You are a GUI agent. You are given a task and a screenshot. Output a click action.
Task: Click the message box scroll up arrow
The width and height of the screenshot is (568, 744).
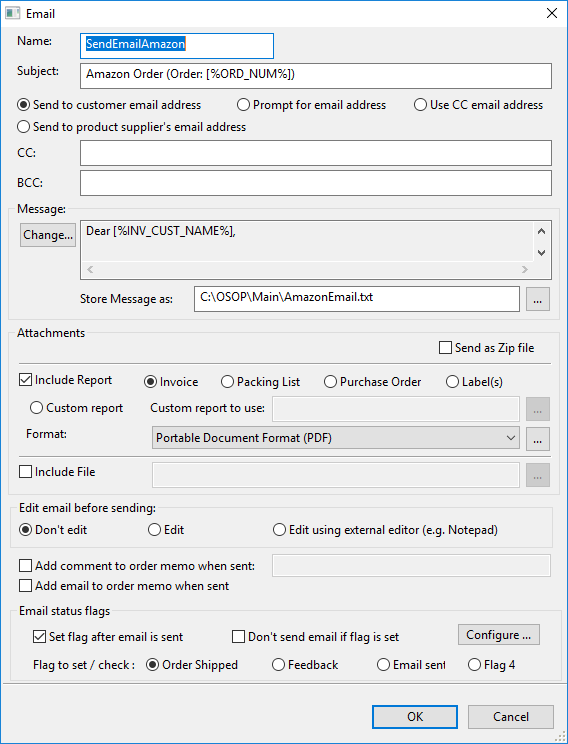pyautogui.click(x=541, y=232)
